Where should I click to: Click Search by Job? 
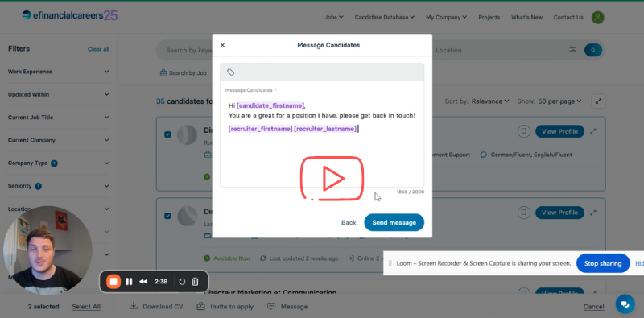pyautogui.click(x=184, y=72)
